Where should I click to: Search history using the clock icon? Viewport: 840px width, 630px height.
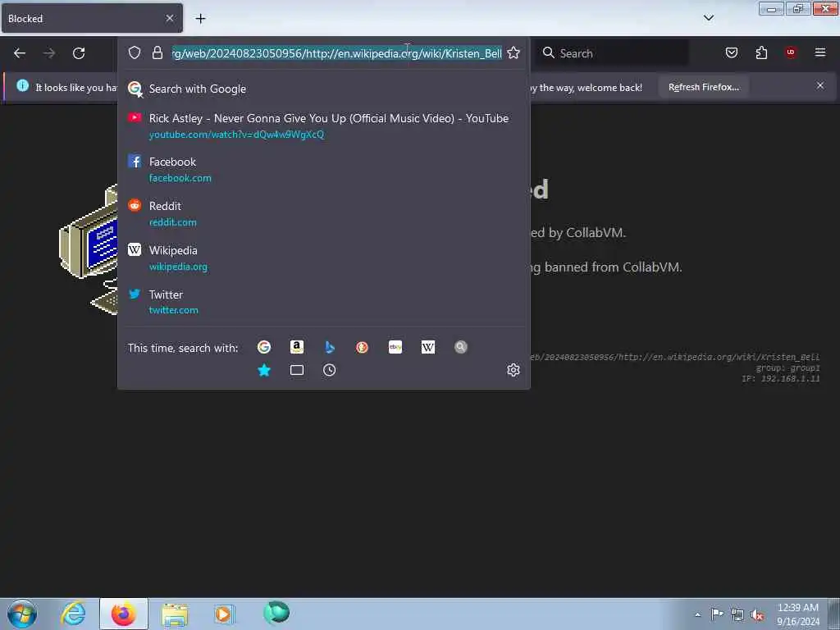[x=330, y=370]
